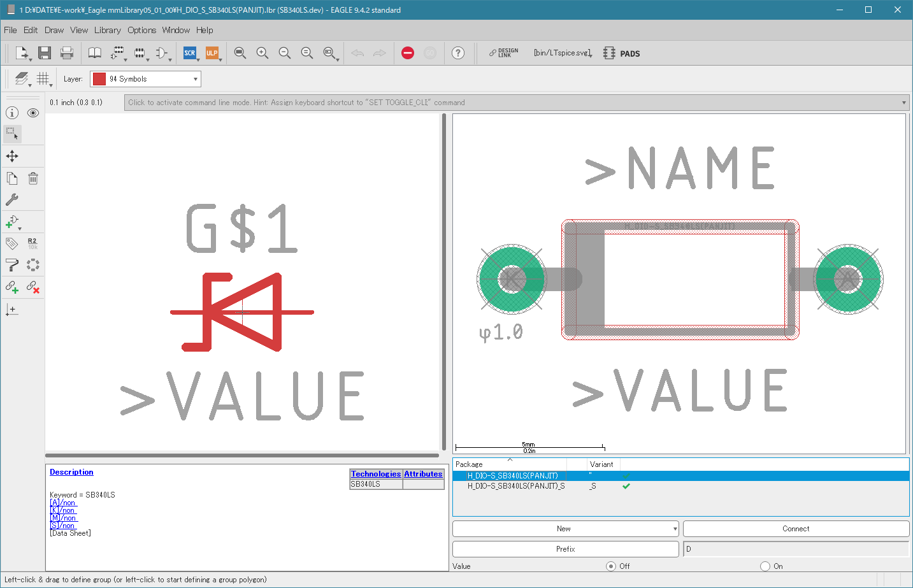Click the Save disk icon
This screenshot has height=588, width=913.
pyautogui.click(x=44, y=53)
